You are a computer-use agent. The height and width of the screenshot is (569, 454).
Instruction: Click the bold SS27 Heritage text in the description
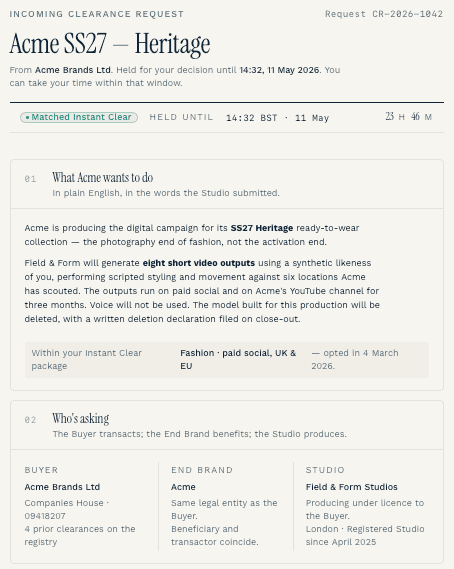point(262,228)
